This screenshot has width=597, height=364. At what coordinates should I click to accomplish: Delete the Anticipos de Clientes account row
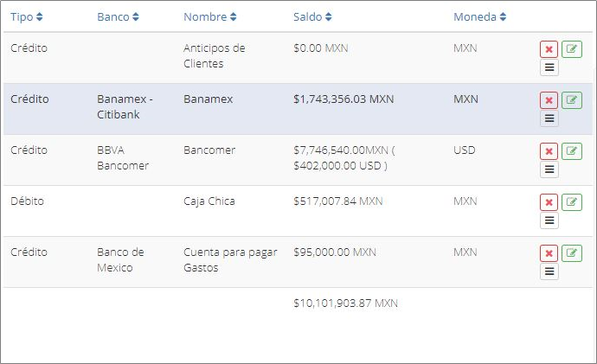tap(549, 49)
